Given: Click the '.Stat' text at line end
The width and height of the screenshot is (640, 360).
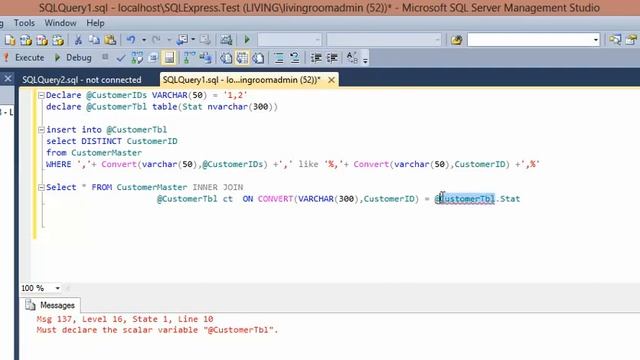Looking at the screenshot, I should tap(508, 199).
